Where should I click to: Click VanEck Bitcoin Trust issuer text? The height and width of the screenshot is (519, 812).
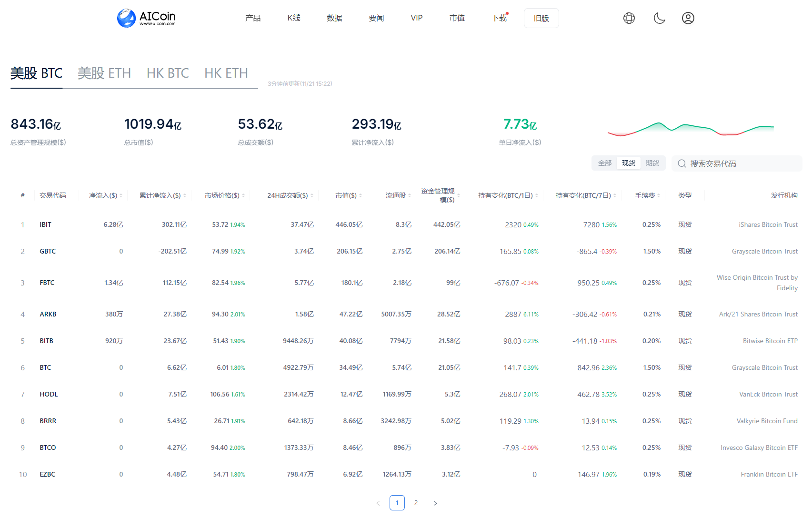point(769,394)
